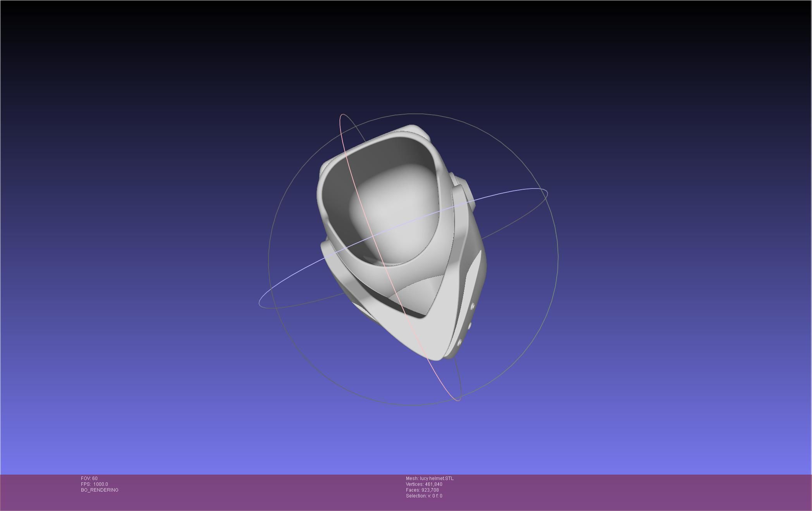Click the 'FOV: 60' status text

tap(89, 478)
